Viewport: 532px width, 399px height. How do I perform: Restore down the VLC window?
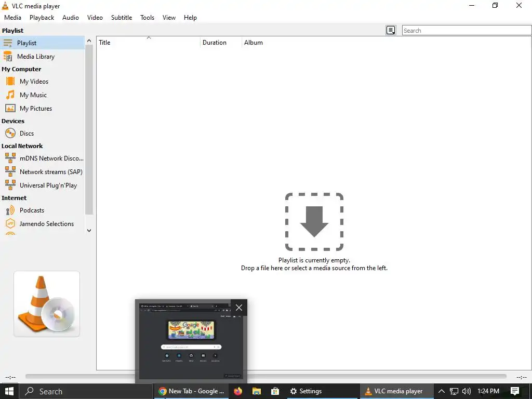(x=495, y=5)
